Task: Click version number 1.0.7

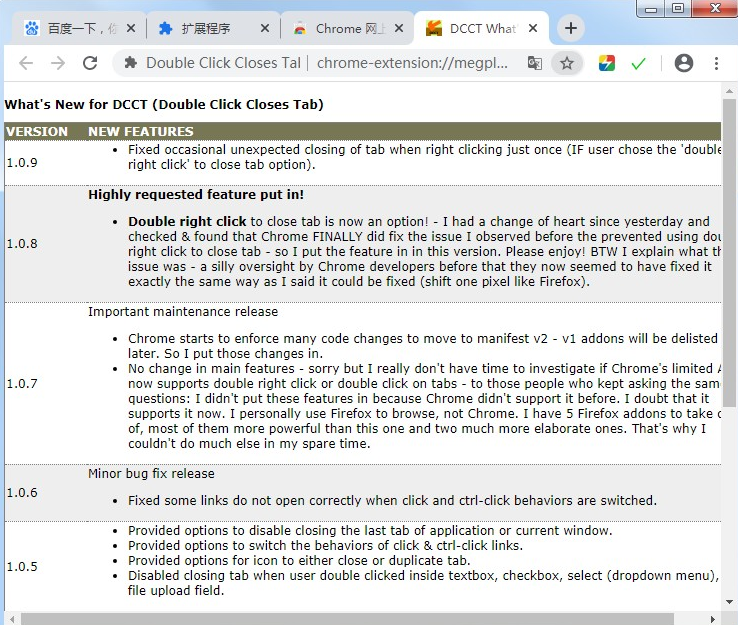Action: point(22,383)
